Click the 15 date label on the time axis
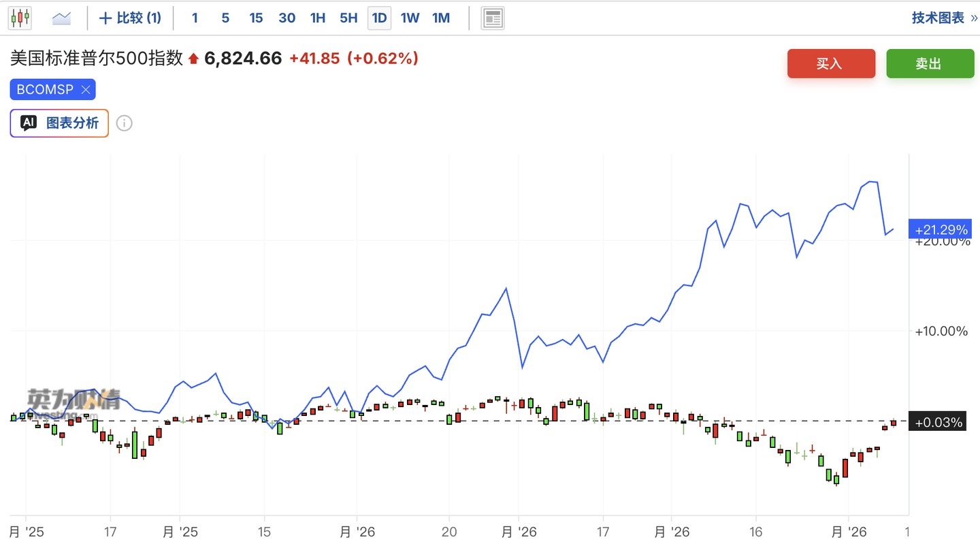980x548 pixels. [264, 532]
